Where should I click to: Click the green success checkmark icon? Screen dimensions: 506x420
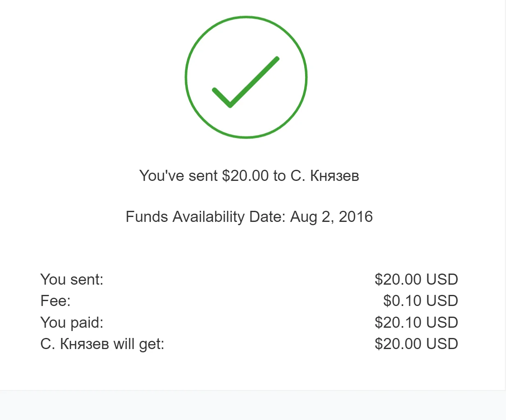click(x=246, y=77)
